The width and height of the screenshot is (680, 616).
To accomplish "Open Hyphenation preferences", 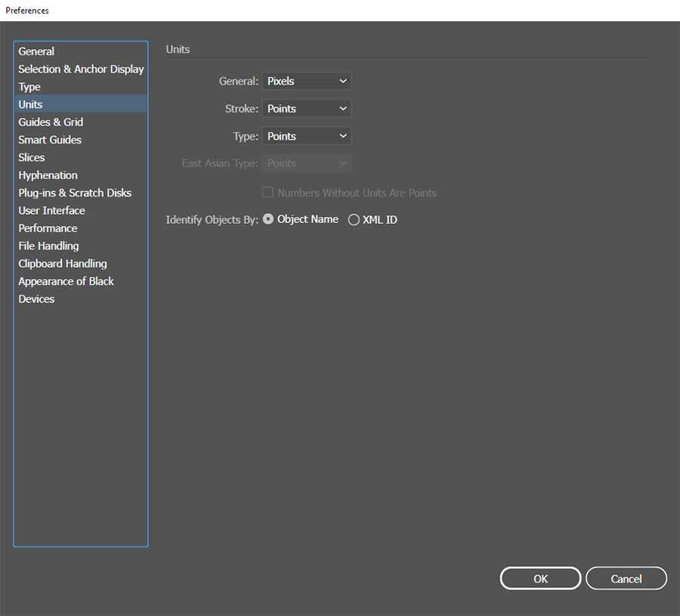I will click(x=48, y=175).
